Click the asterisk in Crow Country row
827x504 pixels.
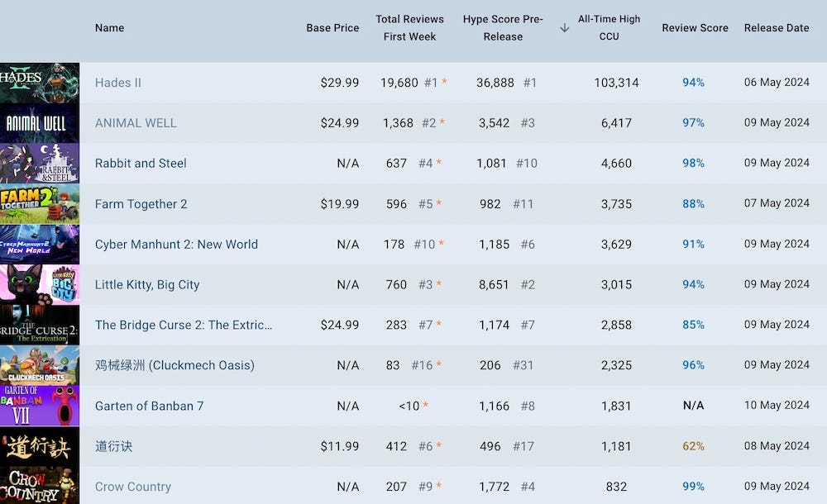tap(439, 486)
